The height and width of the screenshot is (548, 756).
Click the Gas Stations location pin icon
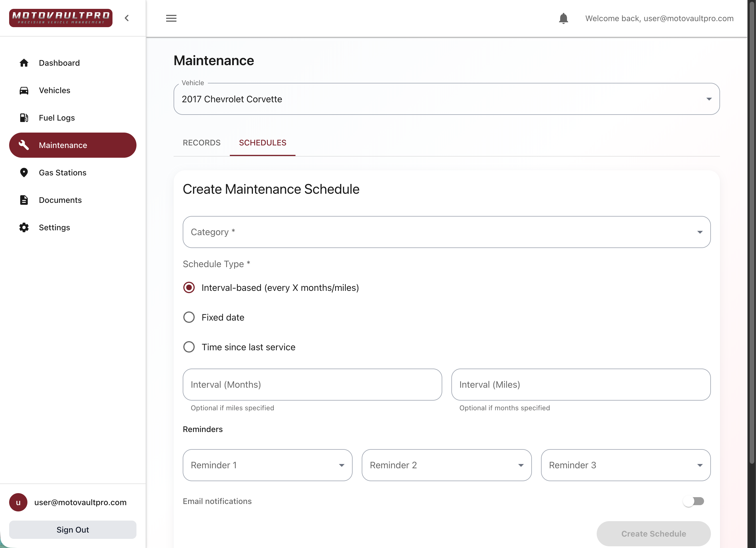pos(24,173)
